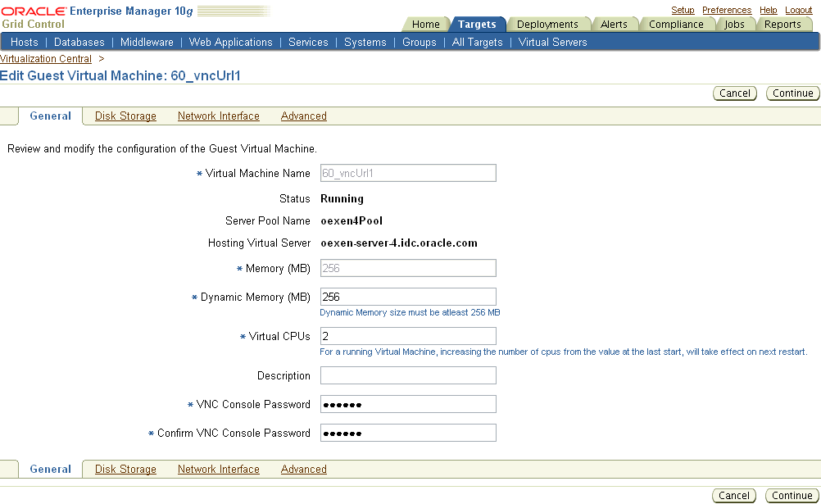This screenshot has height=504, width=821.
Task: Select the top General tab
Action: pyautogui.click(x=50, y=116)
